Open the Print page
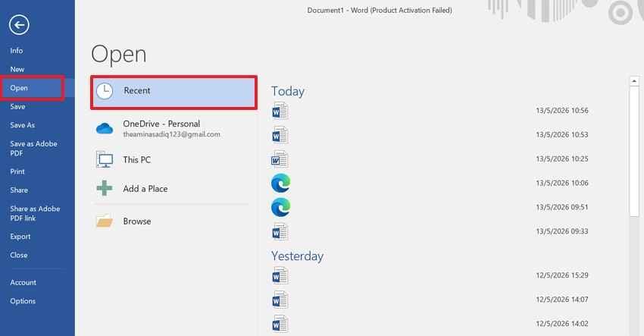644x336 pixels. coord(17,171)
